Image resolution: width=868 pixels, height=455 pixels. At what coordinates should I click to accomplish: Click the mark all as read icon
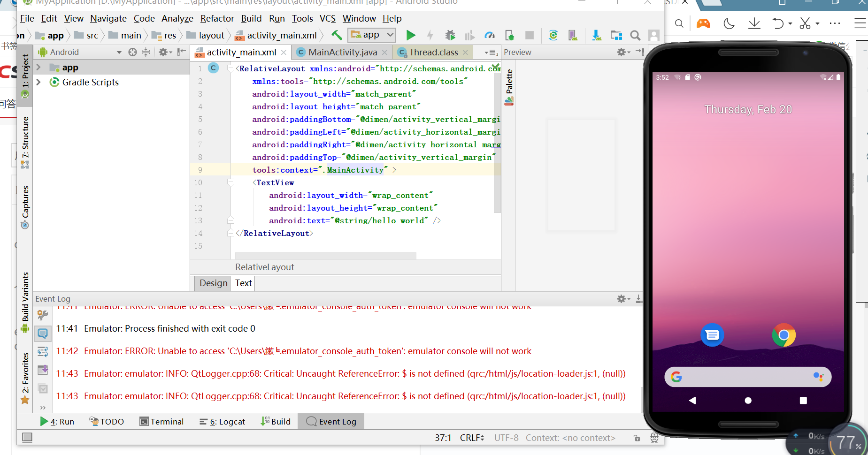click(x=43, y=388)
